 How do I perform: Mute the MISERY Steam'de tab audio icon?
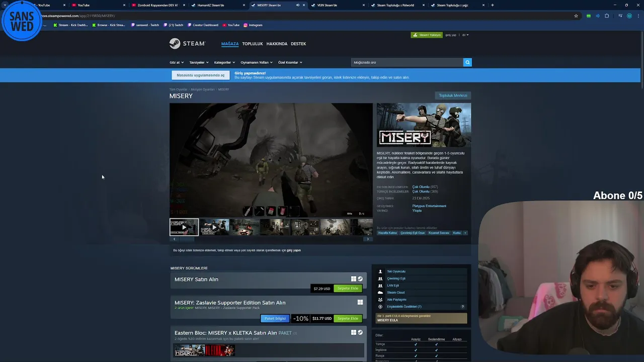point(297,5)
